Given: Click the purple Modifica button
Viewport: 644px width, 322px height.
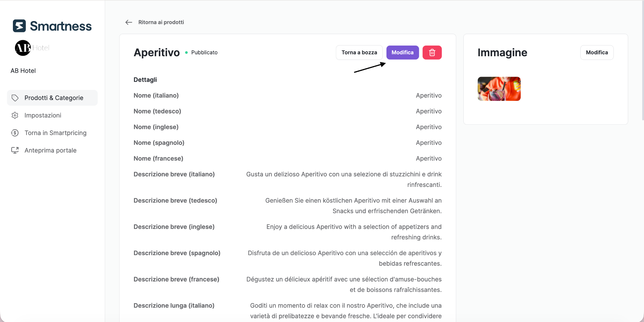Looking at the screenshot, I should [402, 52].
